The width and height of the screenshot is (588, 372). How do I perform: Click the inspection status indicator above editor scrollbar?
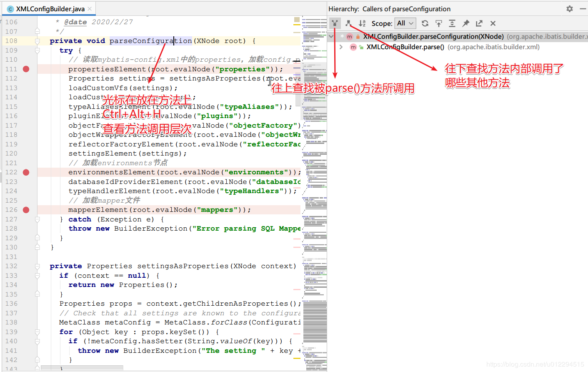pos(297,20)
